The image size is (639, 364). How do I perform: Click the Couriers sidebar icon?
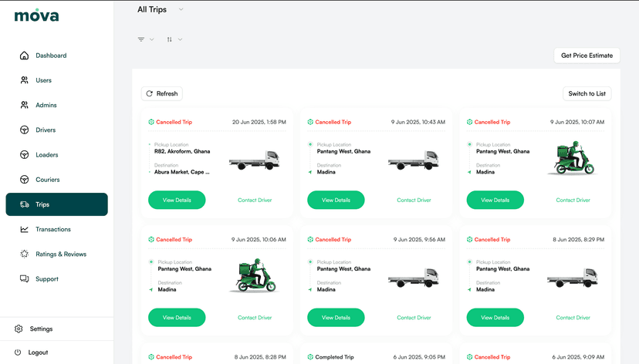point(25,180)
